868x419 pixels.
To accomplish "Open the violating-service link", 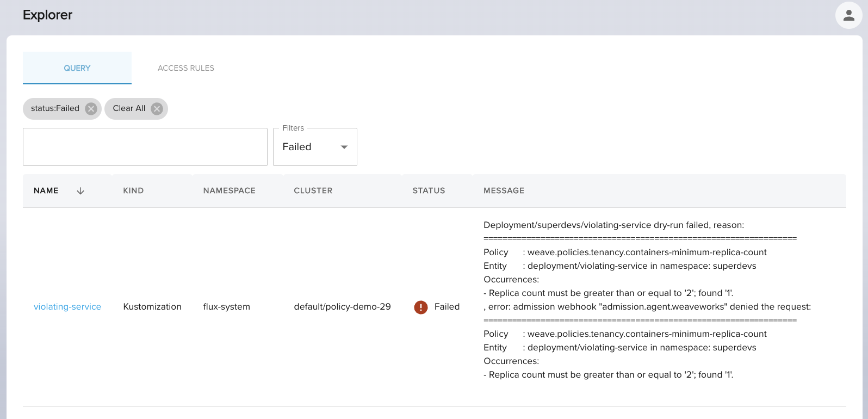I will [67, 307].
